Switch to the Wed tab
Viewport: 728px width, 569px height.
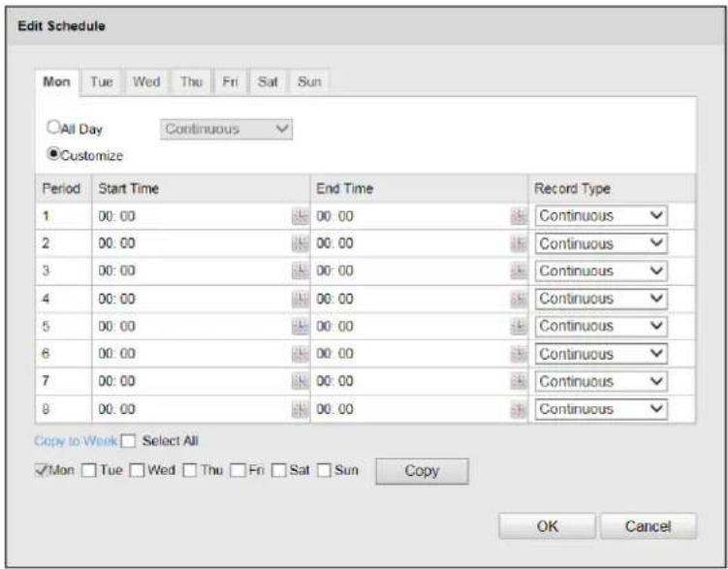[x=146, y=82]
